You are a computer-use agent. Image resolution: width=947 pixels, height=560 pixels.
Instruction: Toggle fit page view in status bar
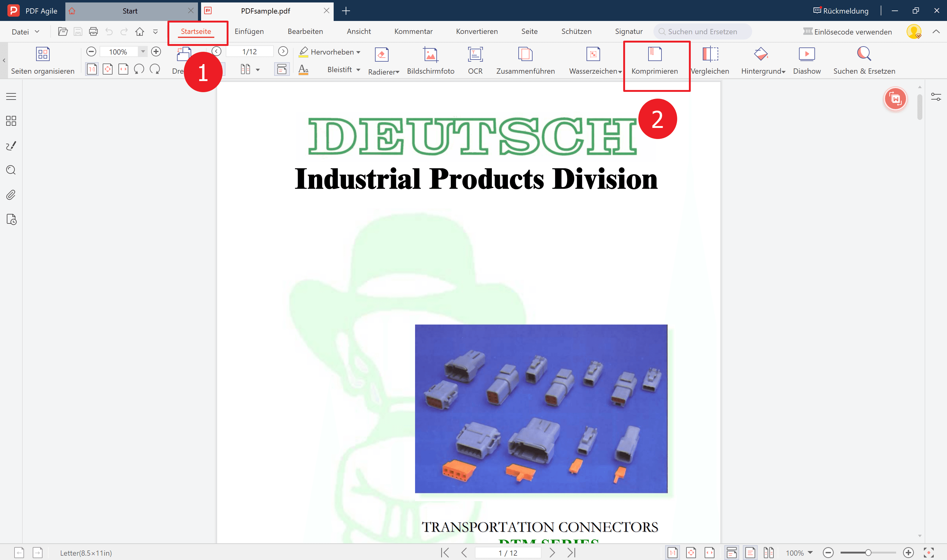(x=691, y=553)
